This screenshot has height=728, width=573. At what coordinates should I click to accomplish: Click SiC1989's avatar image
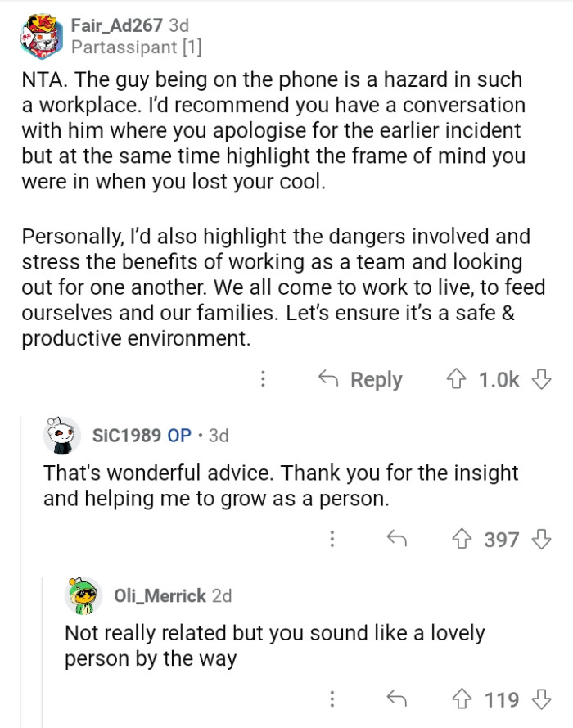pyautogui.click(x=61, y=436)
